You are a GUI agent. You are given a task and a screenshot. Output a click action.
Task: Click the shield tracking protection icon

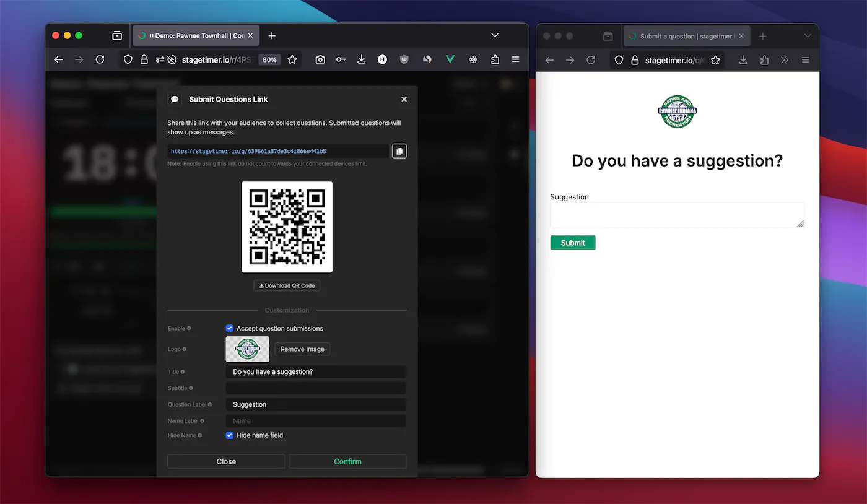tap(128, 59)
